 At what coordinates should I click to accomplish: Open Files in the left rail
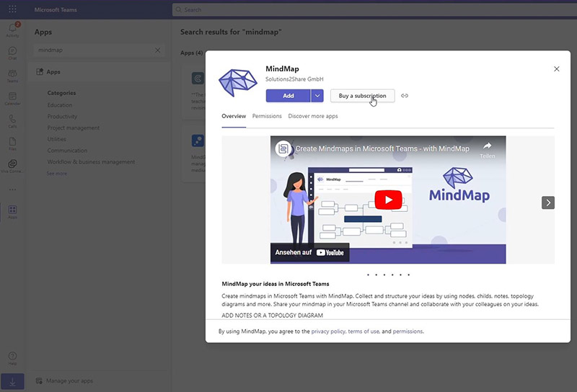[12, 144]
